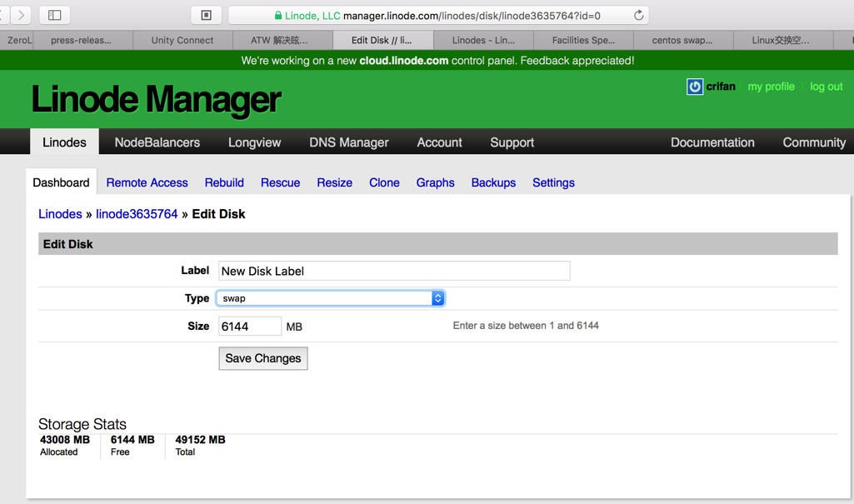Switch to the Resize sub-tab

pos(334,182)
